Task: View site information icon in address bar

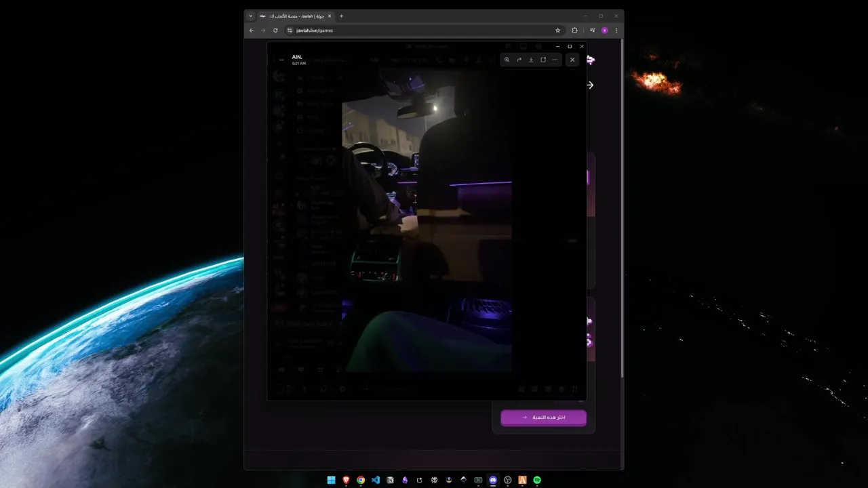Action: point(290,30)
